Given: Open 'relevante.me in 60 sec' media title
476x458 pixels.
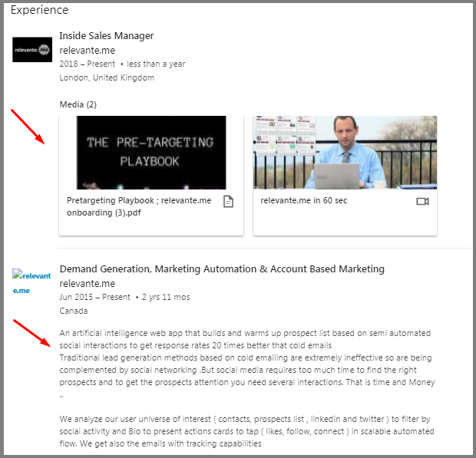Looking at the screenshot, I should coord(303,200).
